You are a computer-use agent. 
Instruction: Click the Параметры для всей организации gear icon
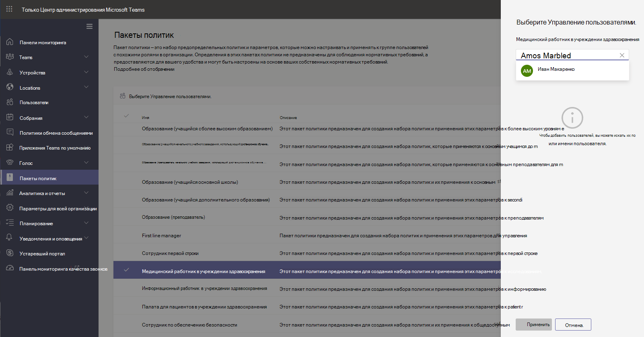pyautogui.click(x=10, y=208)
